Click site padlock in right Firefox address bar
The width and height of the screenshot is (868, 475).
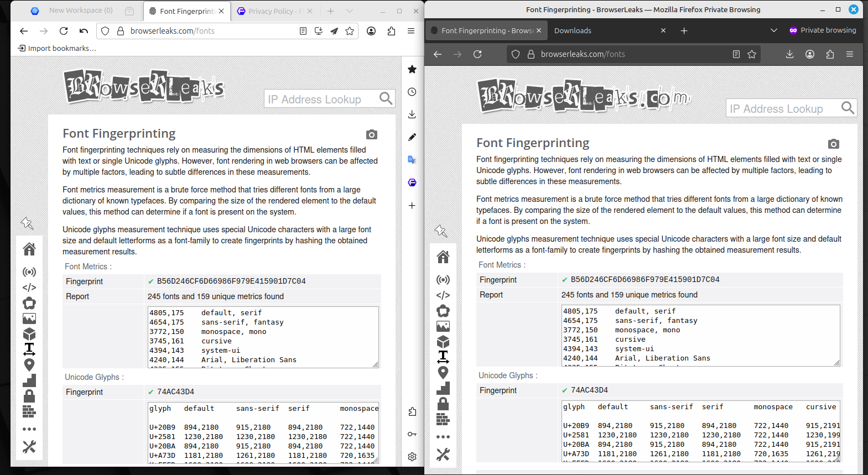click(x=531, y=54)
